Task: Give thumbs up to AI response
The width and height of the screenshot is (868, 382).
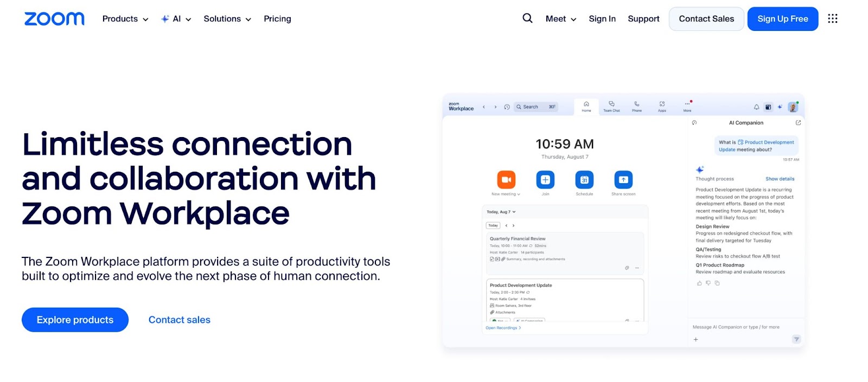Action: pyautogui.click(x=699, y=283)
